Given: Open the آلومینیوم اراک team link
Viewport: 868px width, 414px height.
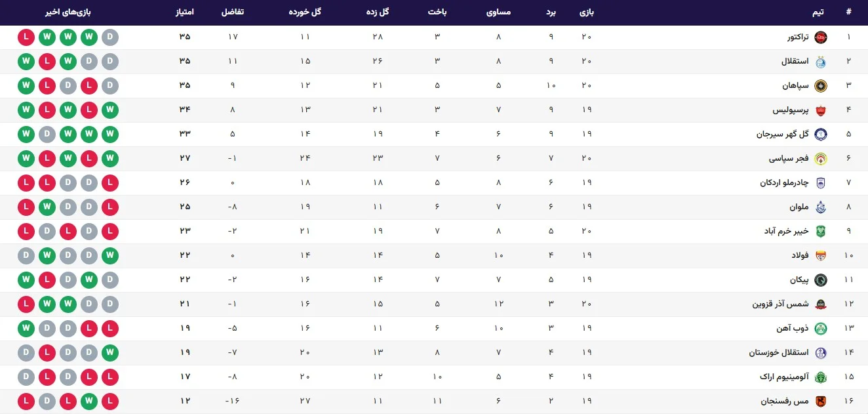Looking at the screenshot, I should (787, 377).
